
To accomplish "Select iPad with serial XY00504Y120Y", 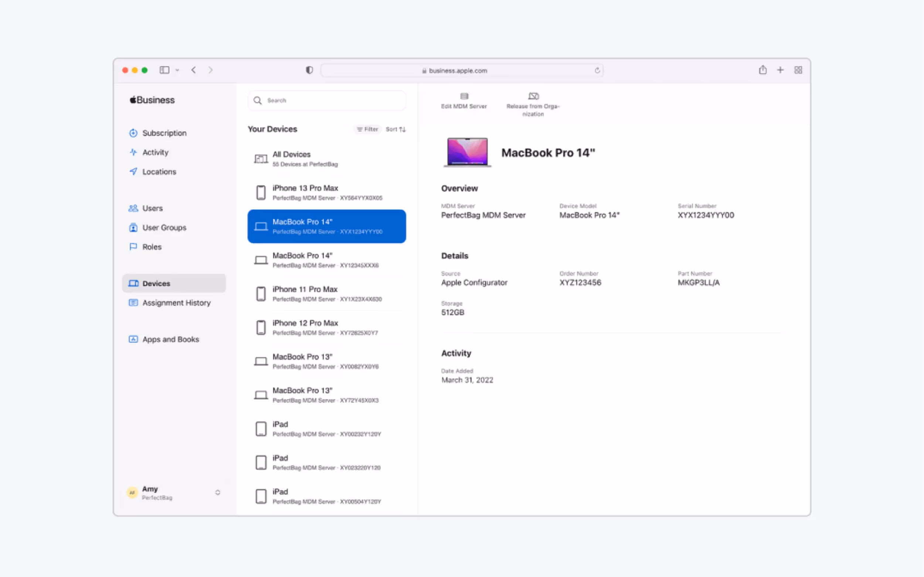I will click(327, 496).
